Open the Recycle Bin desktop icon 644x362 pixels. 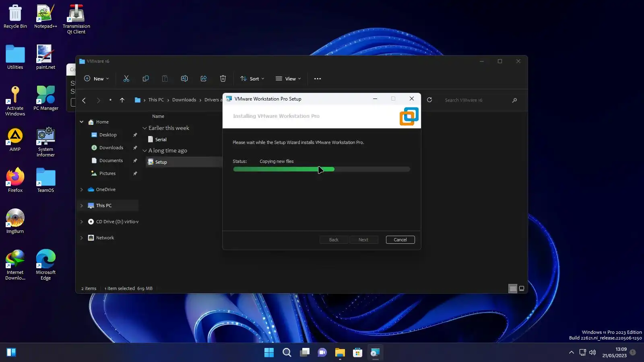pyautogui.click(x=15, y=16)
